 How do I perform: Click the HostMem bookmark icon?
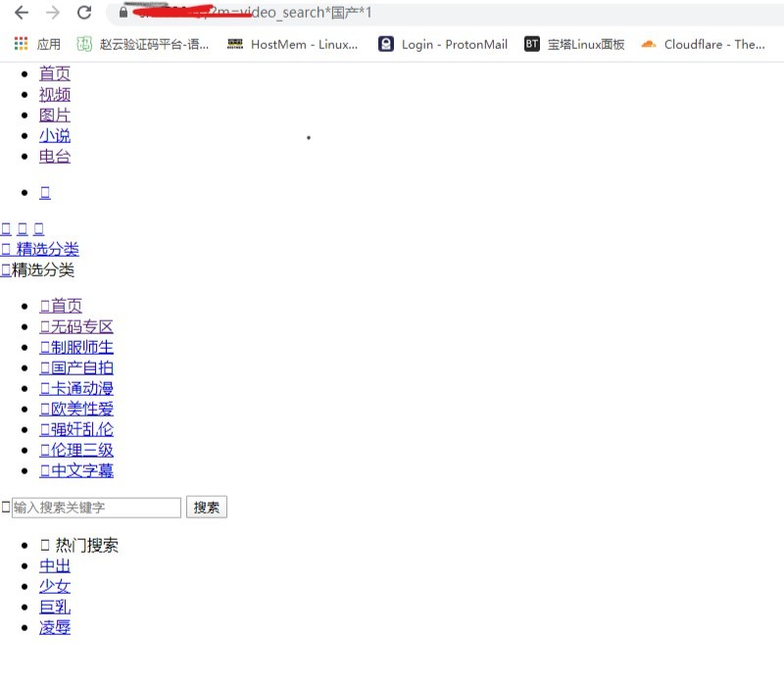coord(234,43)
